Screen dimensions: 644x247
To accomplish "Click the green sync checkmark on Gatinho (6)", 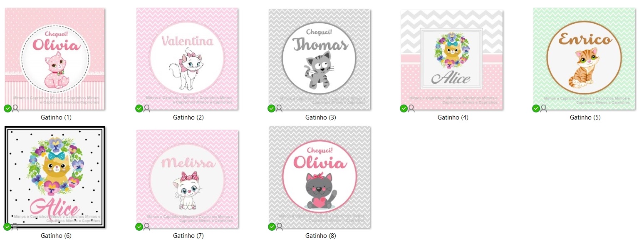I will click(x=7, y=227).
